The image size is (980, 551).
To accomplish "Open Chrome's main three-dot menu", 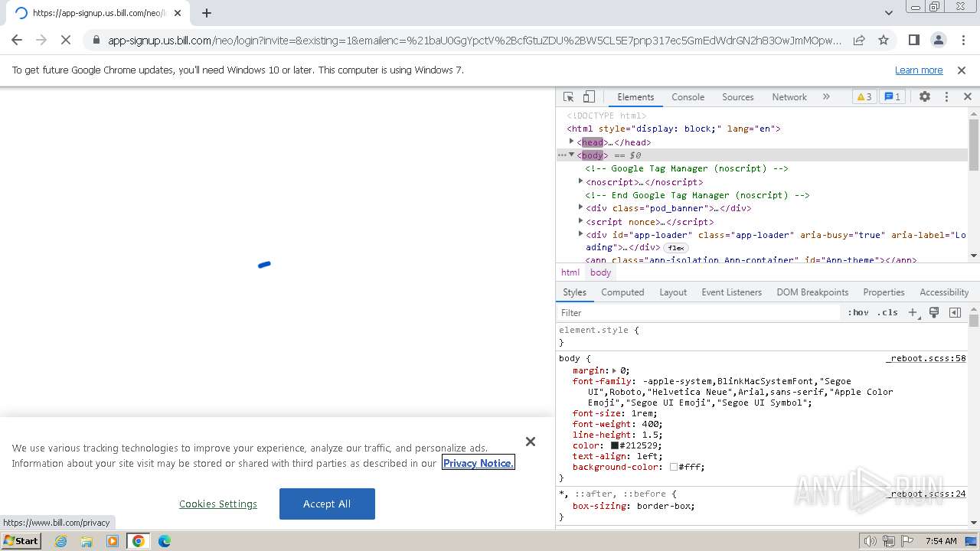I will 962,40.
